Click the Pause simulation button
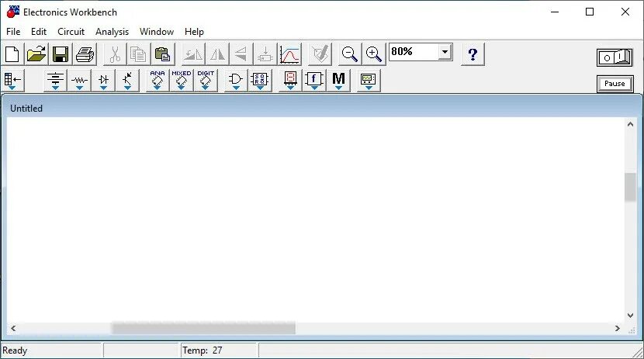 point(615,84)
